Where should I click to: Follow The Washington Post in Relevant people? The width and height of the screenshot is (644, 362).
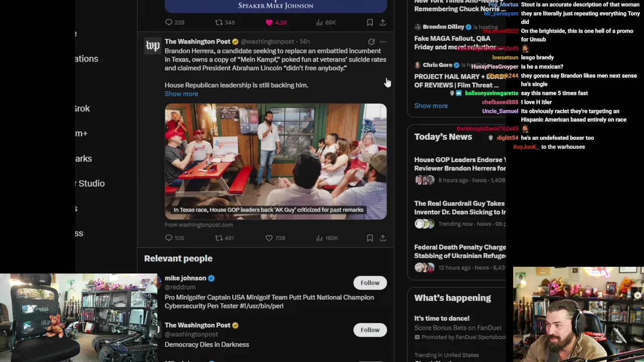pos(370,330)
